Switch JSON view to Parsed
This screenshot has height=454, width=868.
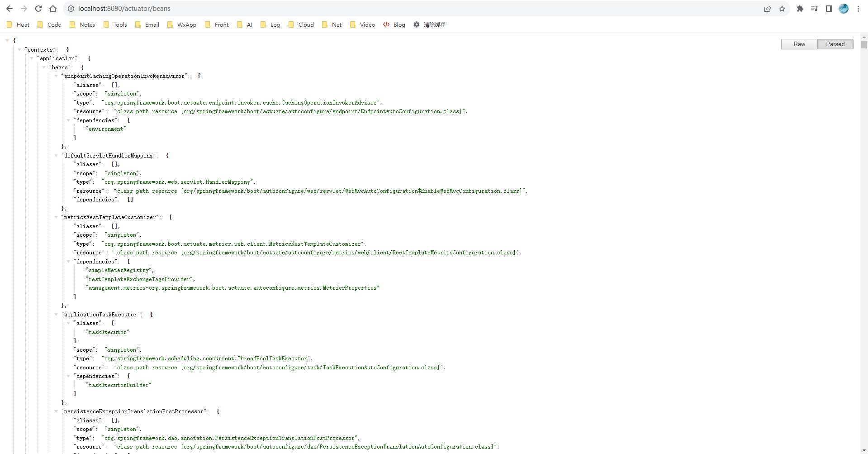point(835,44)
